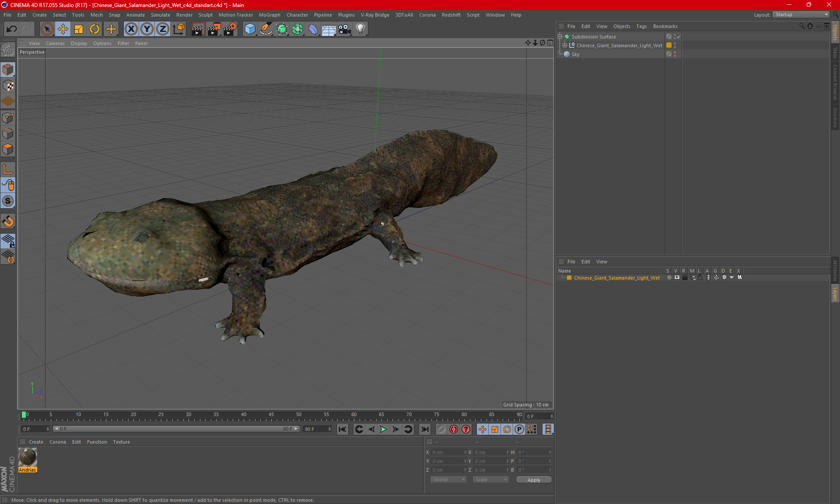This screenshot has height=504, width=840.
Task: Select the Rotate tool in toolbar
Action: click(94, 29)
